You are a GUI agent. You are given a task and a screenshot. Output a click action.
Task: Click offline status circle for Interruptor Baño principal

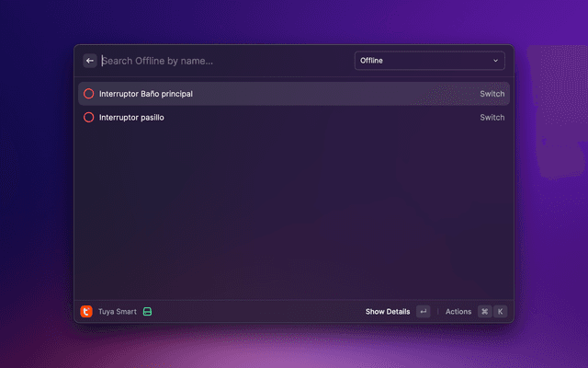click(x=89, y=94)
